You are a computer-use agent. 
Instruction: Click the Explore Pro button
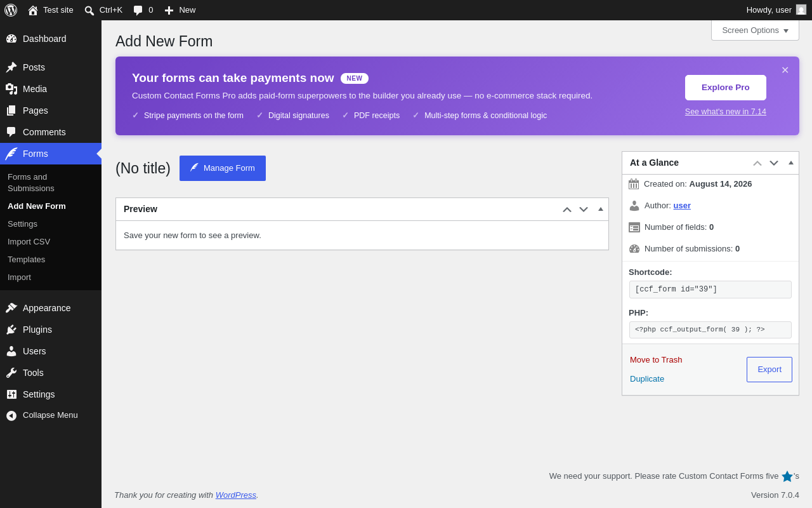click(x=726, y=88)
